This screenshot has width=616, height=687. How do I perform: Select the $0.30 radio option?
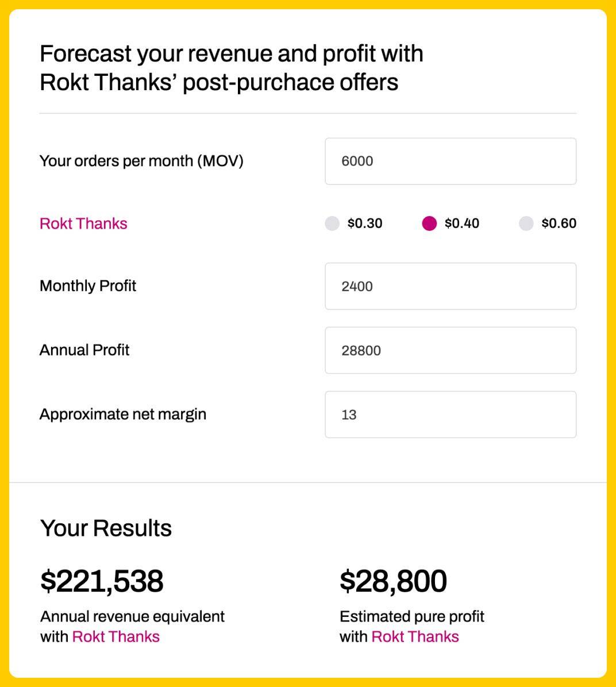click(333, 223)
